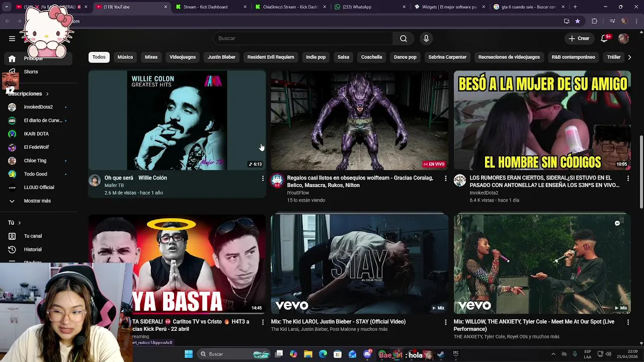This screenshot has width=644, height=362.
Task: Open the purple werewolf livestream thumbnail
Action: click(x=360, y=120)
